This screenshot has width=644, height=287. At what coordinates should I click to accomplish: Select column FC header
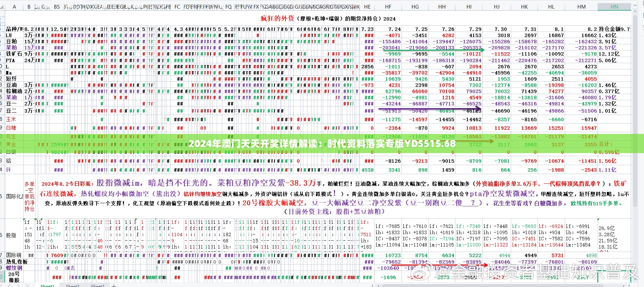click(177, 7)
